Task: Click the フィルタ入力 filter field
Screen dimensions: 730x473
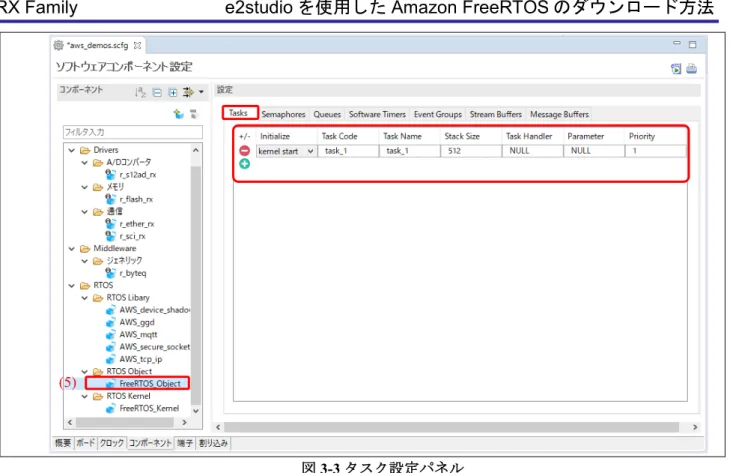Action: 133,132
